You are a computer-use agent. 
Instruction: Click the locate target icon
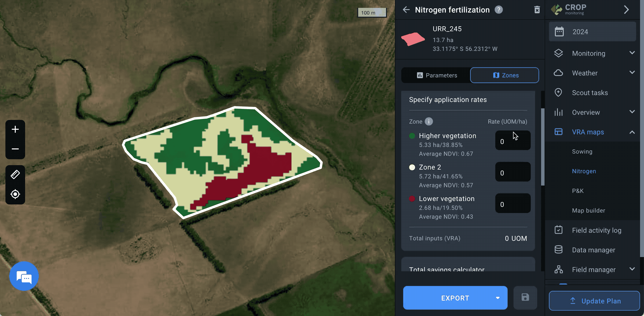click(x=15, y=194)
